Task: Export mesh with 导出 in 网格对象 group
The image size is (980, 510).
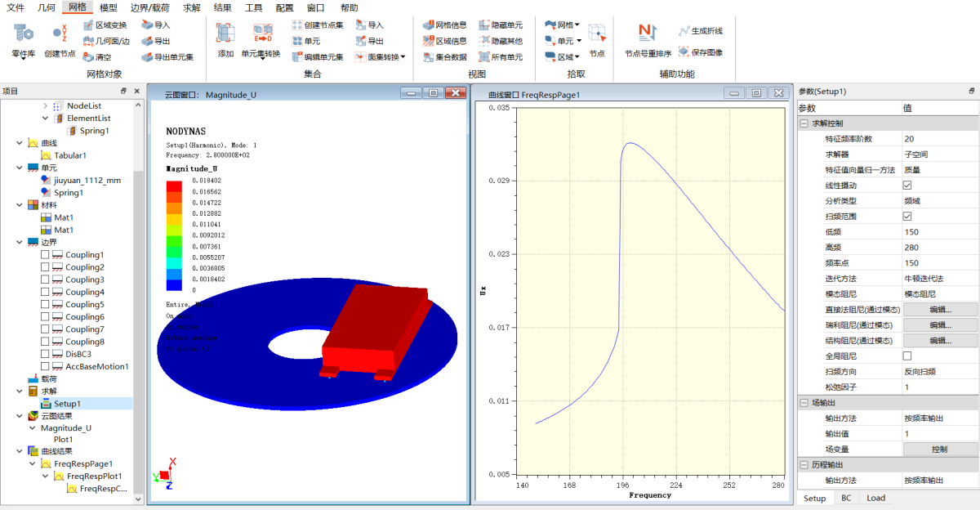Action: click(156, 41)
